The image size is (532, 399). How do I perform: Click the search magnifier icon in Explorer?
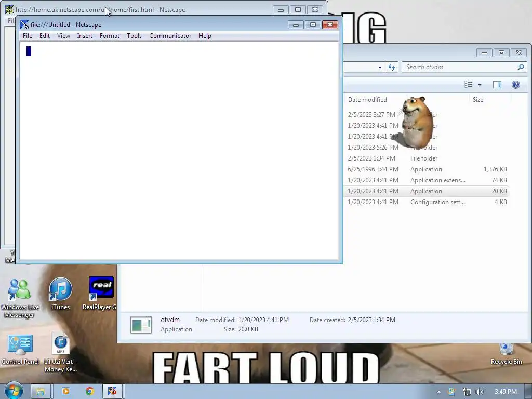521,67
